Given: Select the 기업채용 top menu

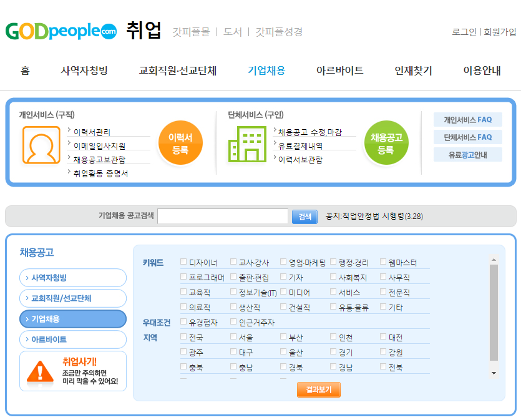Looking at the screenshot, I should (266, 71).
